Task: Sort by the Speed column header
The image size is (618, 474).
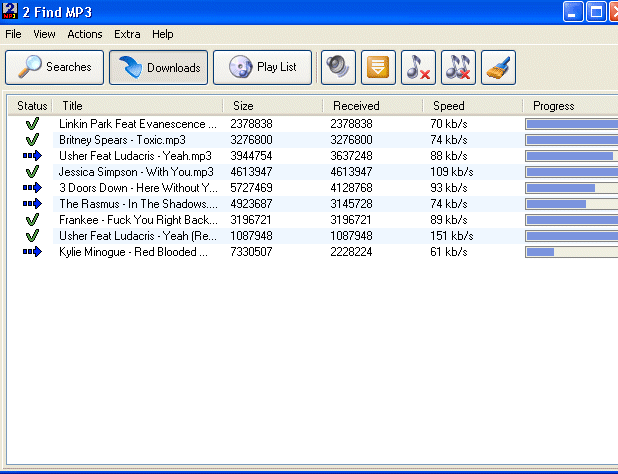Action: pos(473,106)
